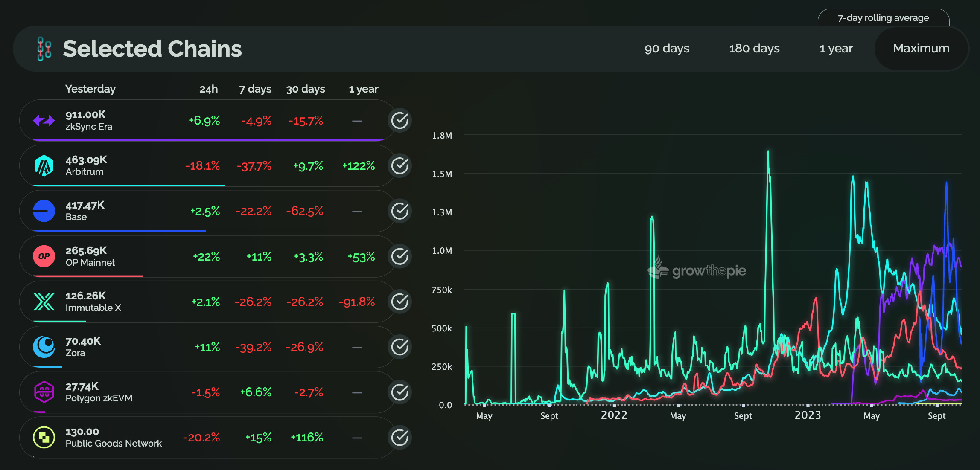Click the 70.40K Zora value
The width and height of the screenshot is (980, 470).
click(x=83, y=341)
